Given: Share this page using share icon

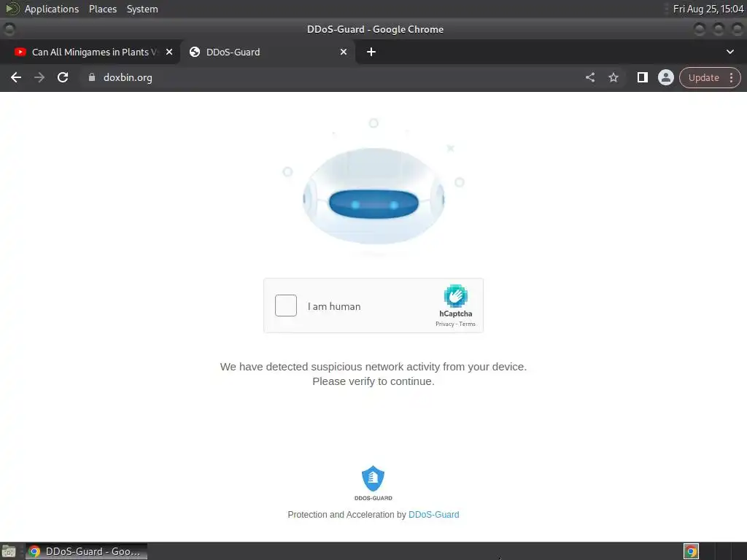Looking at the screenshot, I should click(x=589, y=77).
